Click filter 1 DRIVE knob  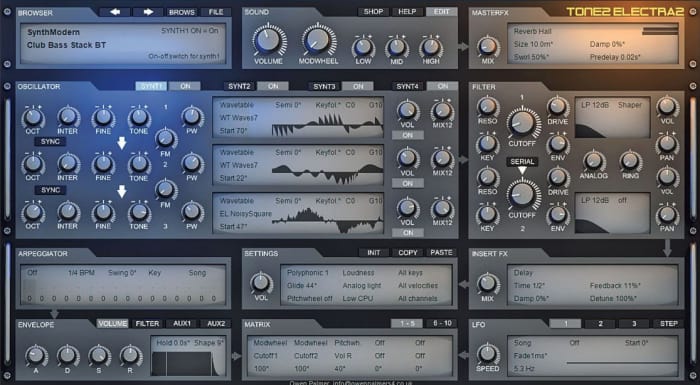[x=558, y=106]
